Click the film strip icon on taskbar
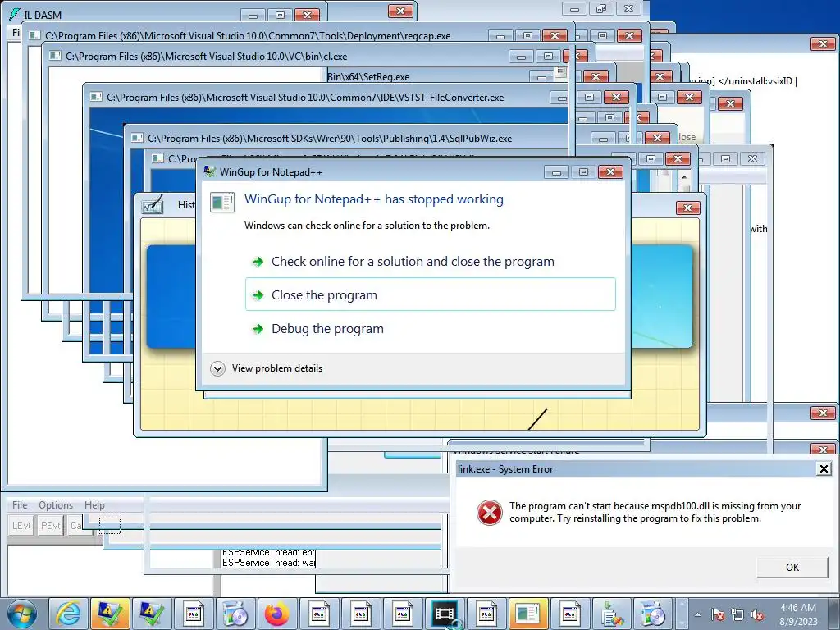Screen dimensions: 840x630 point(444,614)
